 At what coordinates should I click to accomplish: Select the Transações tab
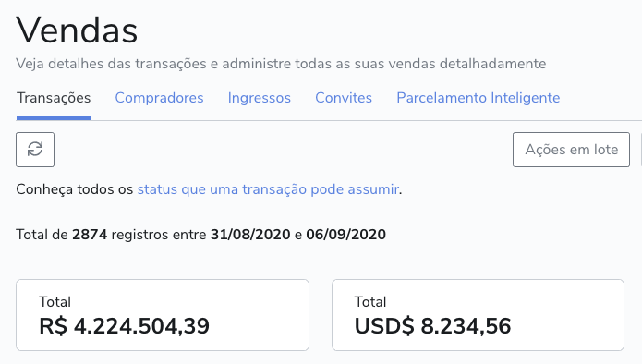point(54,98)
